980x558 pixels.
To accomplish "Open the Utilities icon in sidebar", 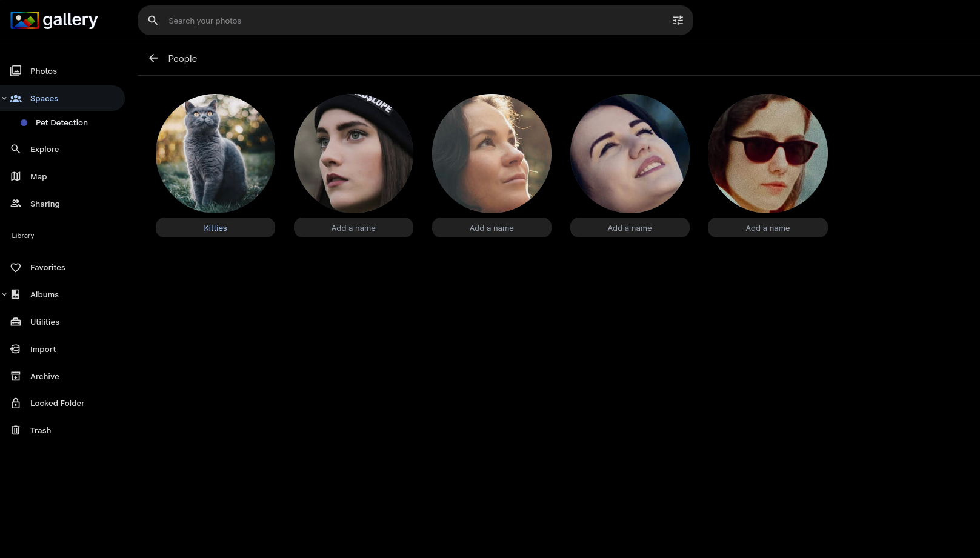I will pyautogui.click(x=16, y=322).
